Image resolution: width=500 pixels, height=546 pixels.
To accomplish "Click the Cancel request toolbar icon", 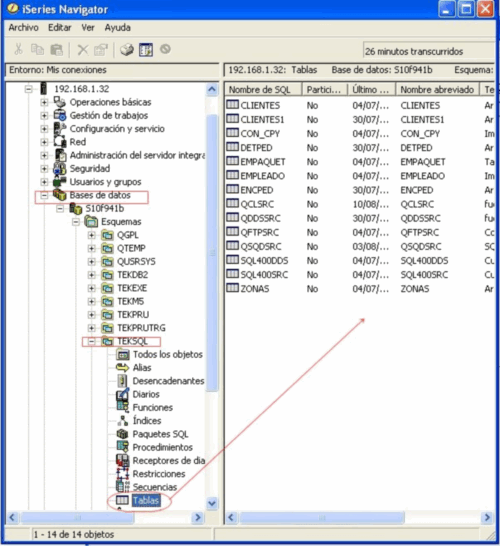I will coord(165,49).
